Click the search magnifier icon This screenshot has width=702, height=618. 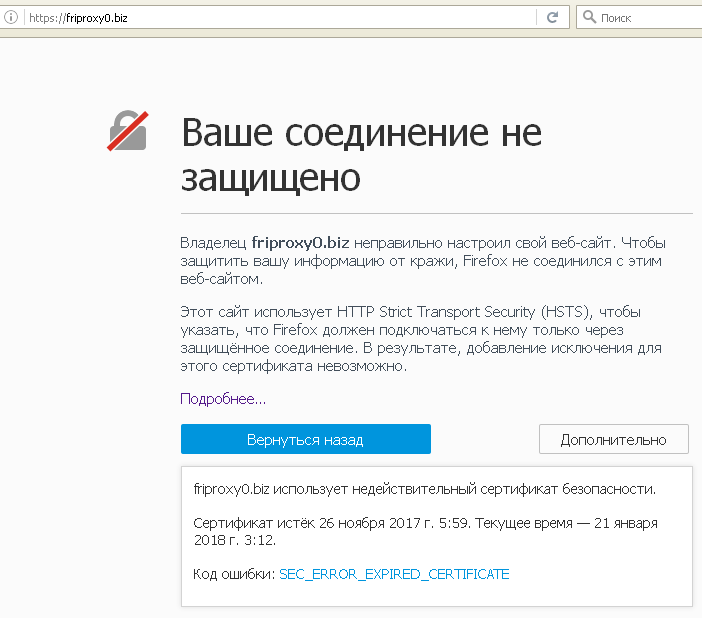(x=589, y=17)
